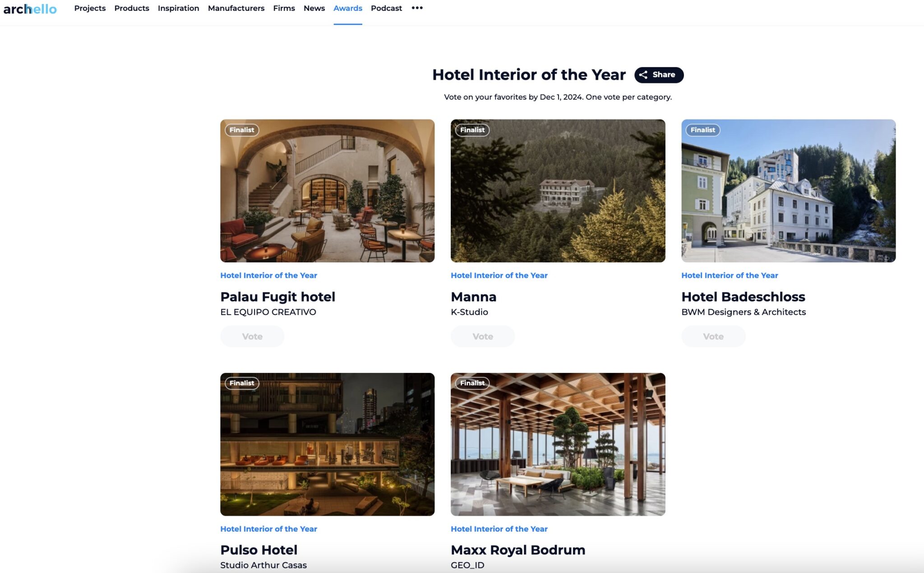The height and width of the screenshot is (573, 924).
Task: Click the Finalist badge on Palau Fugit image
Action: (x=242, y=130)
